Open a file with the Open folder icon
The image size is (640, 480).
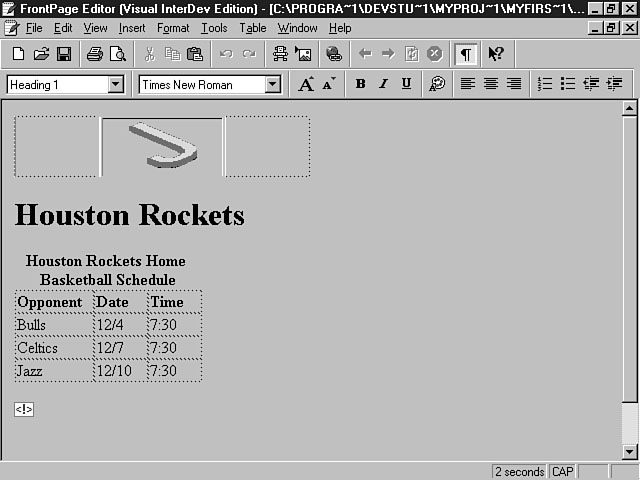(x=41, y=54)
